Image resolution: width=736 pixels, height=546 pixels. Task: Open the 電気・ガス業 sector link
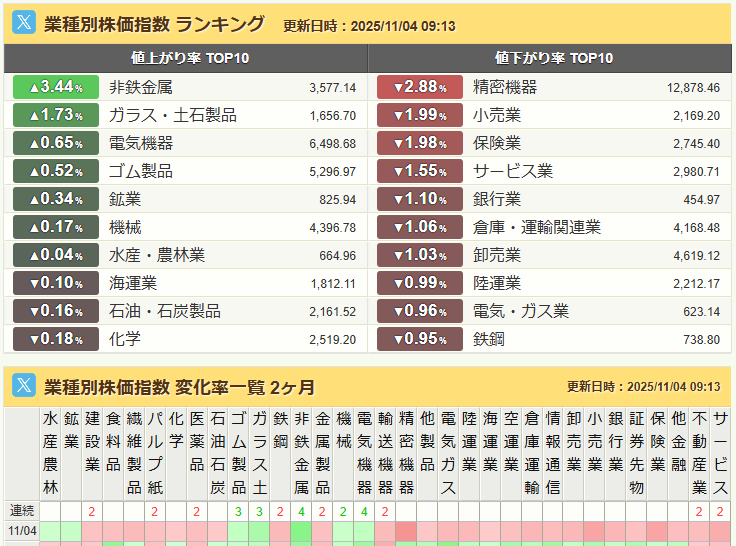pyautogui.click(x=521, y=311)
